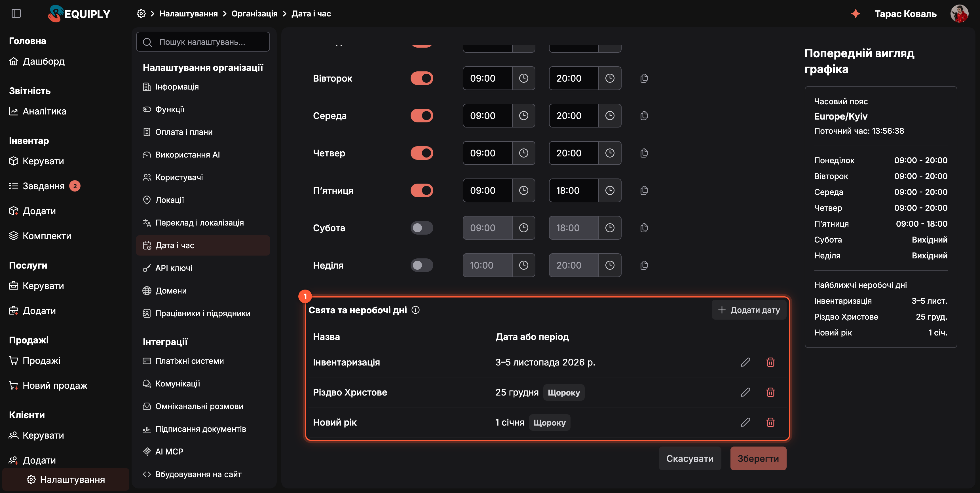Viewport: 980px width, 493px height.
Task: Open the clock picker for П'ятниця end time
Action: tap(609, 190)
